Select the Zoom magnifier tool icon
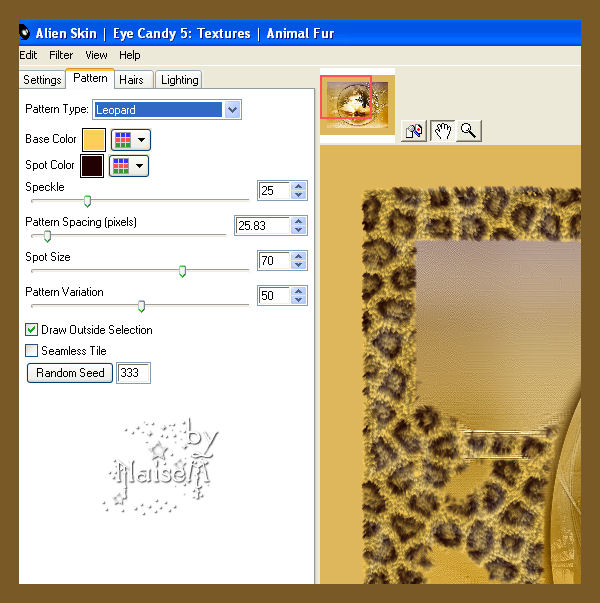The image size is (600, 603). point(469,131)
